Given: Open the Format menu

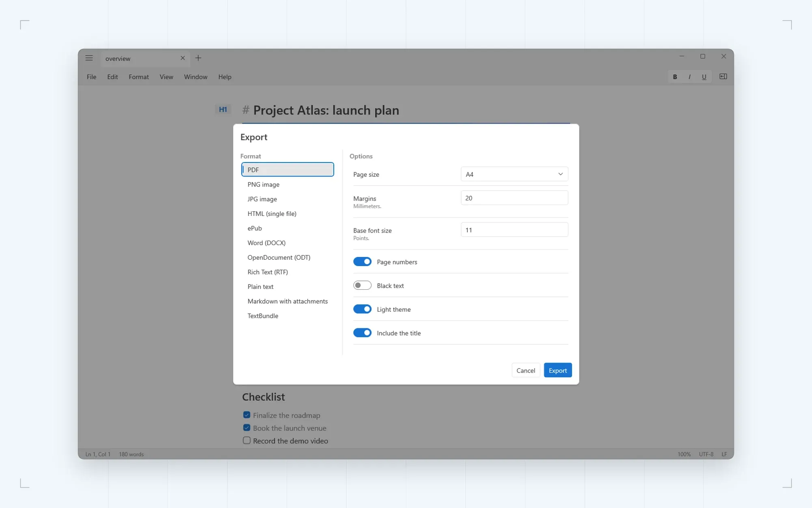Looking at the screenshot, I should [x=139, y=77].
